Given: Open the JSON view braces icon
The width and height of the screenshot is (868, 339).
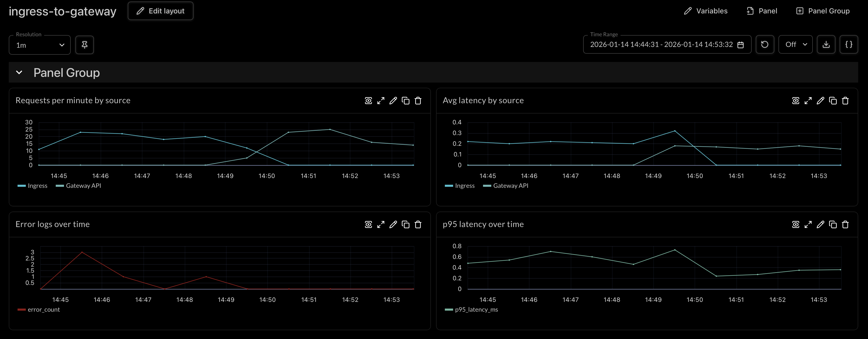Looking at the screenshot, I should 848,44.
